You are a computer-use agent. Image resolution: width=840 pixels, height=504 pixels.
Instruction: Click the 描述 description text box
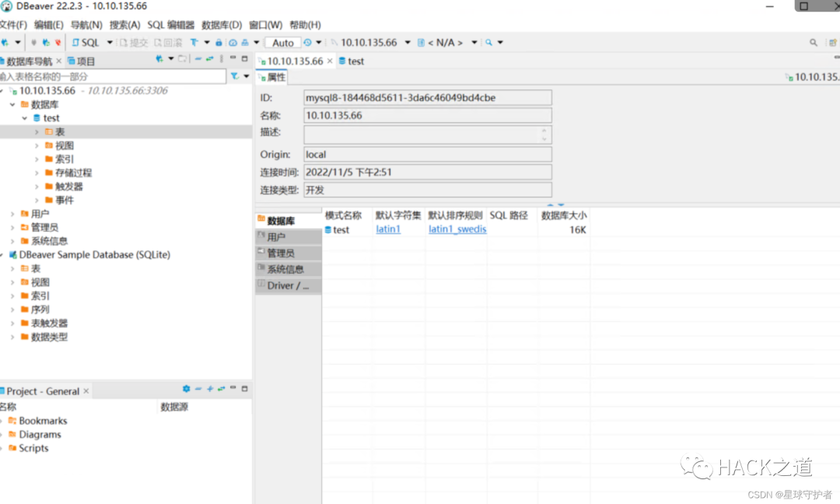(x=428, y=135)
